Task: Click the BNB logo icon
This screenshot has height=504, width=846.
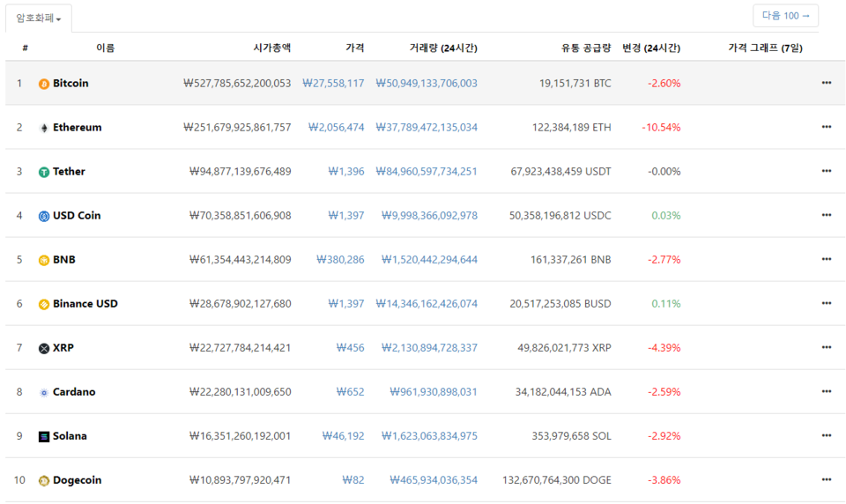Action: pos(44,260)
